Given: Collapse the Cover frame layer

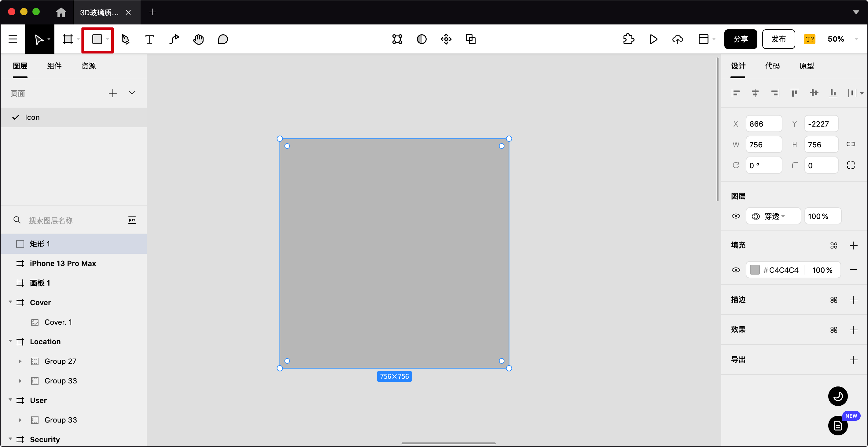Looking at the screenshot, I should pos(10,302).
